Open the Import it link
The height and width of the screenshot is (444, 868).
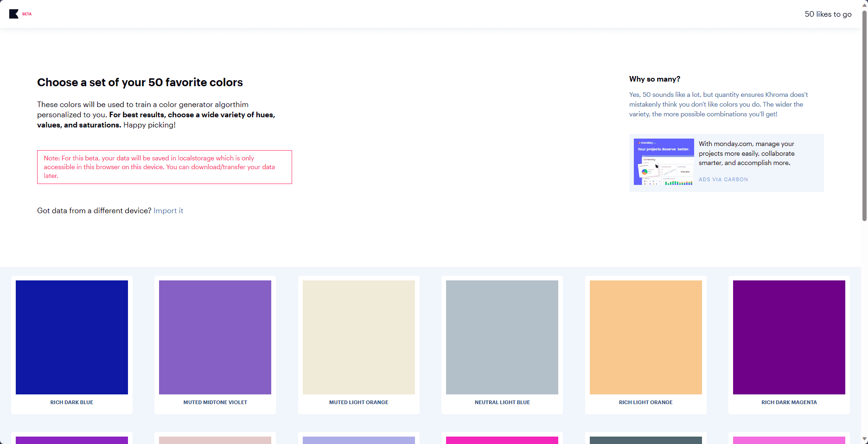(168, 210)
